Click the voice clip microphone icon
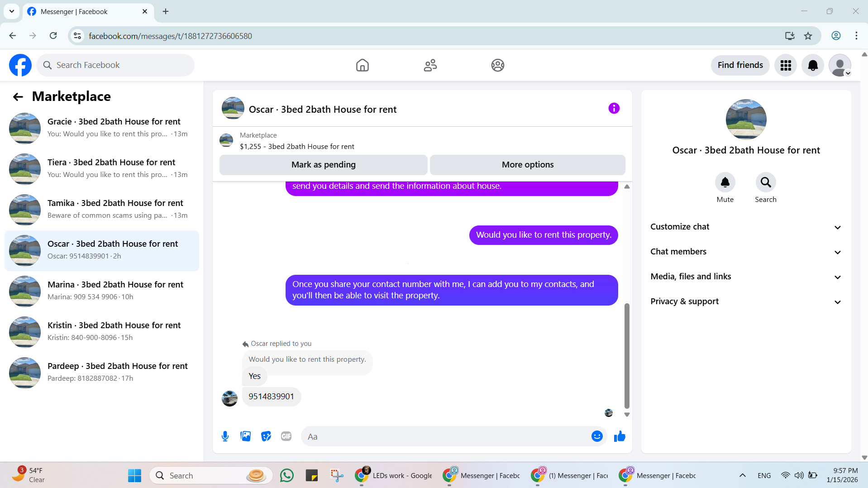This screenshot has height=488, width=868. click(x=225, y=436)
